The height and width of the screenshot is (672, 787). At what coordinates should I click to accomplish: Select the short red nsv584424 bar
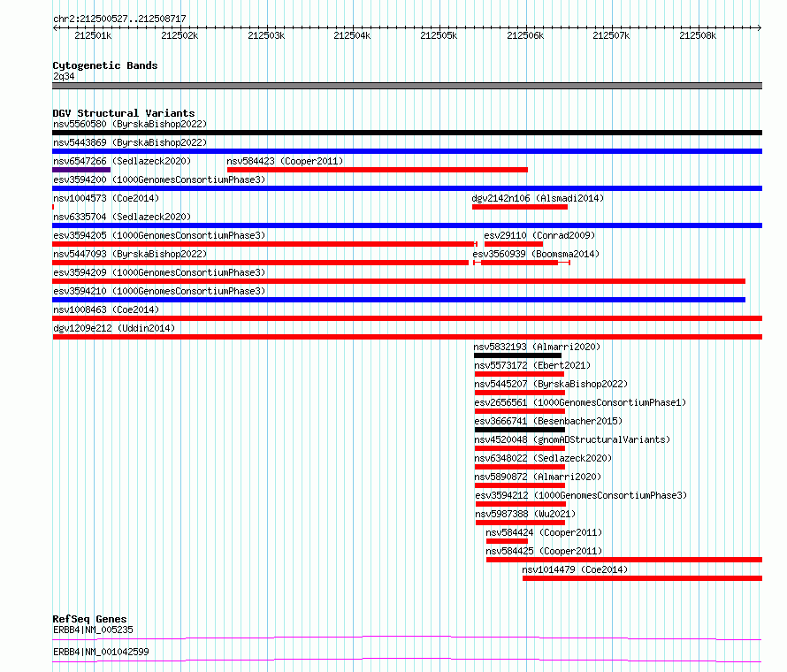tap(507, 541)
